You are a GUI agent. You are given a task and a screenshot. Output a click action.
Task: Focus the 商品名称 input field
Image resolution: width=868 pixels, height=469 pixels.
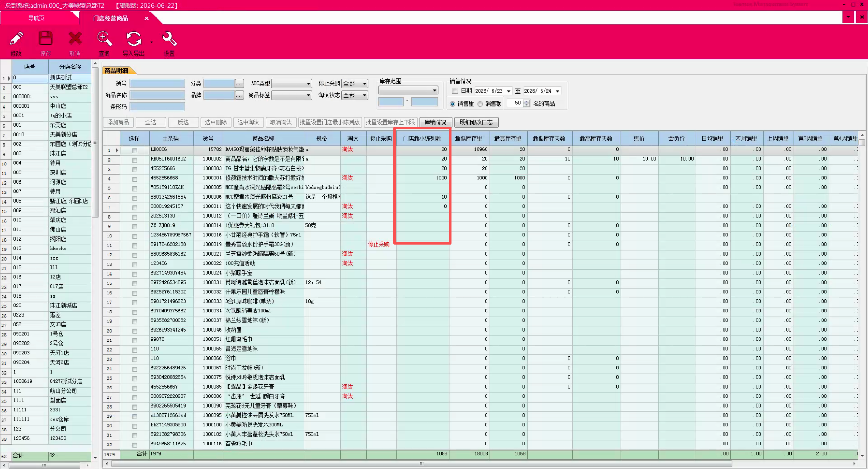point(157,95)
